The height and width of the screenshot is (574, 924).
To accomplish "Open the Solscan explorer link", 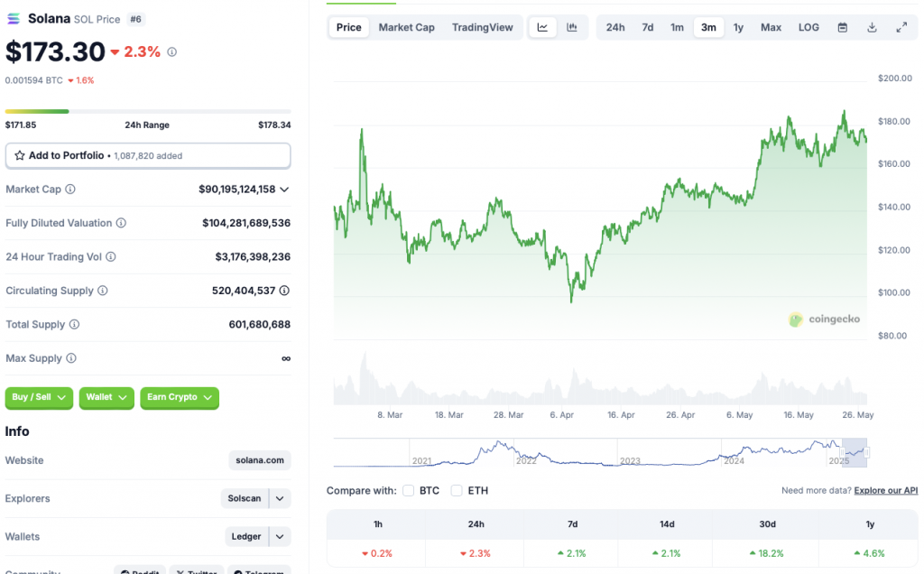I will pos(245,498).
